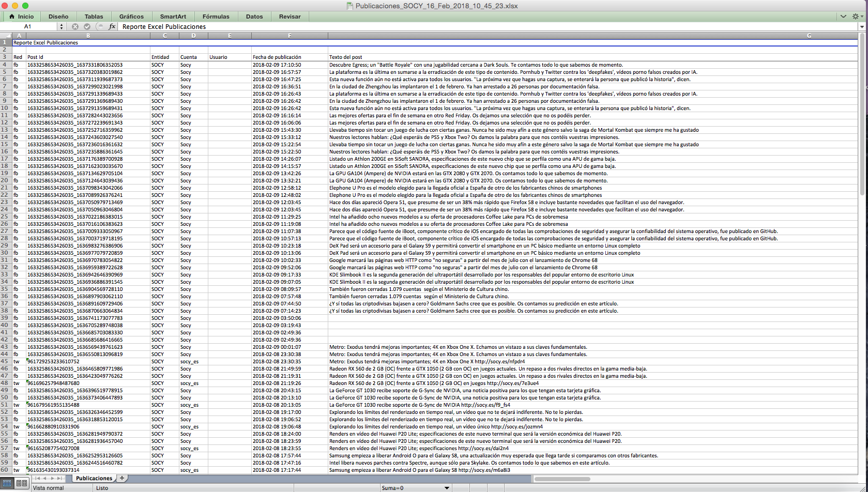Open the Inicio ribbon tab

21,17
